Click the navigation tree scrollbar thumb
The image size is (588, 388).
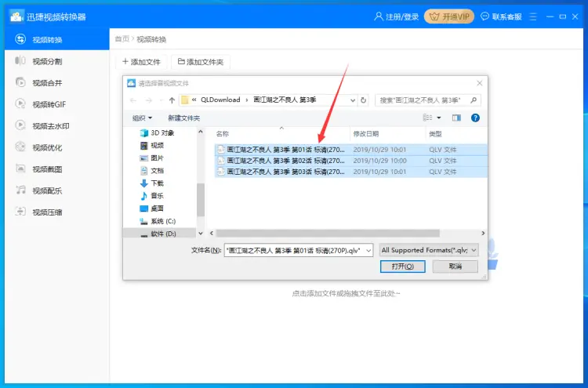(201, 200)
